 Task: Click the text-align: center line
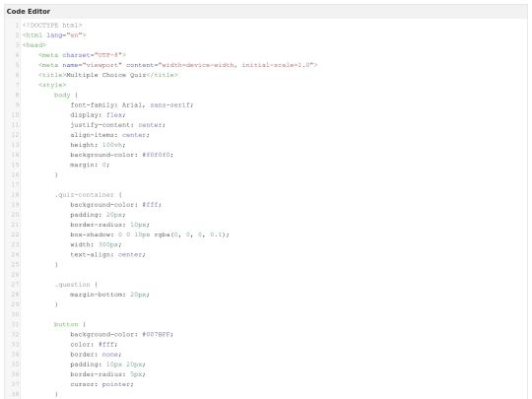pos(108,254)
